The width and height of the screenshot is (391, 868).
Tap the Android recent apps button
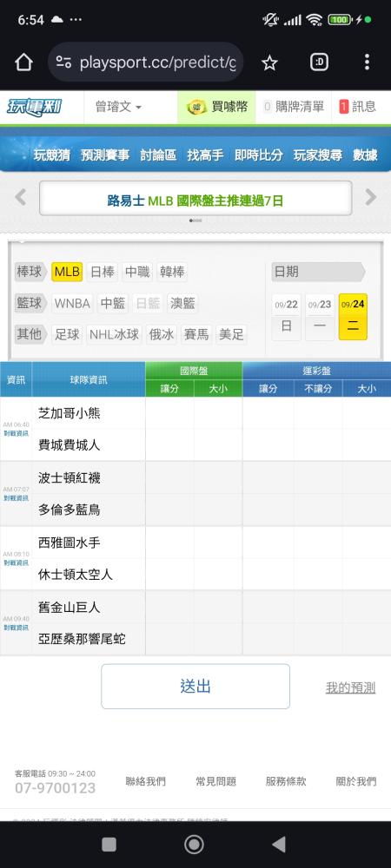pyautogui.click(x=109, y=845)
